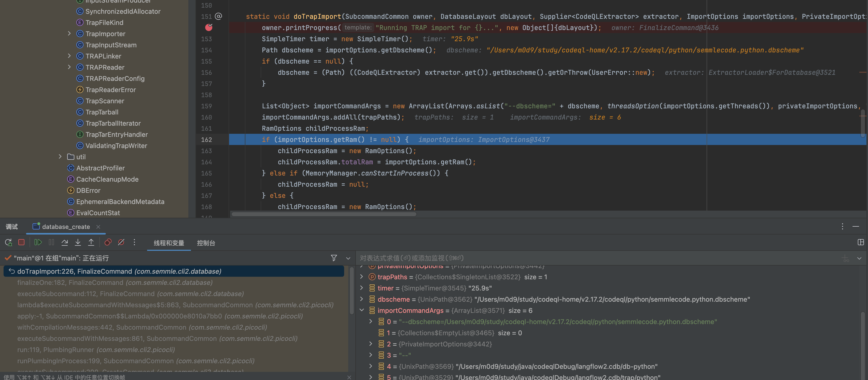Viewport: 868px width, 380px height.
Task: Select the withCompilationMessages:442 frame
Action: pos(174,327)
